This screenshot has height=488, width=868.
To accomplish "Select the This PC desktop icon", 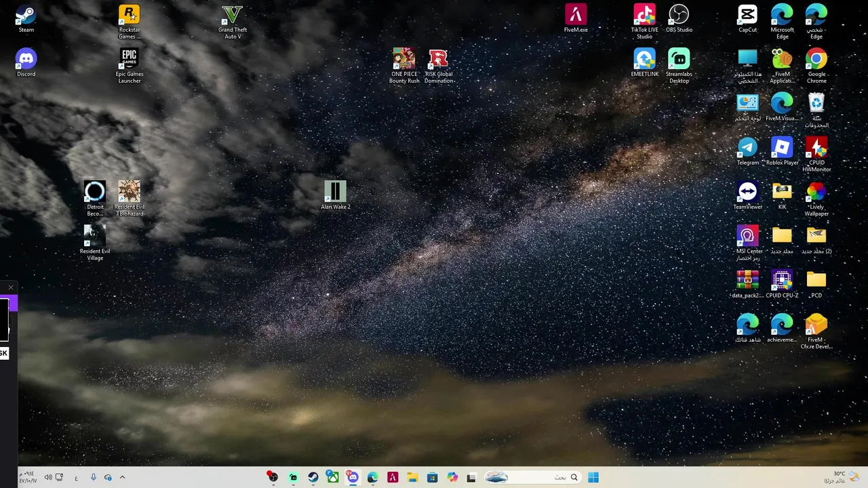I will point(747,66).
